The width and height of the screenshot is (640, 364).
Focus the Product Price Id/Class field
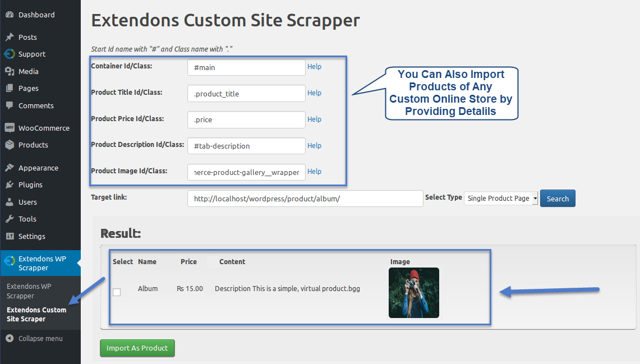[x=246, y=119]
